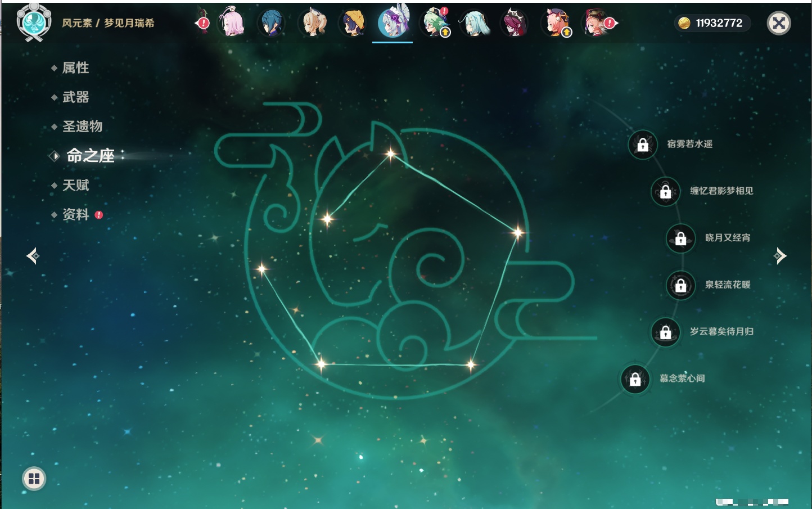Click the rightmost star of the constellation
The height and width of the screenshot is (509, 812).
coord(517,232)
